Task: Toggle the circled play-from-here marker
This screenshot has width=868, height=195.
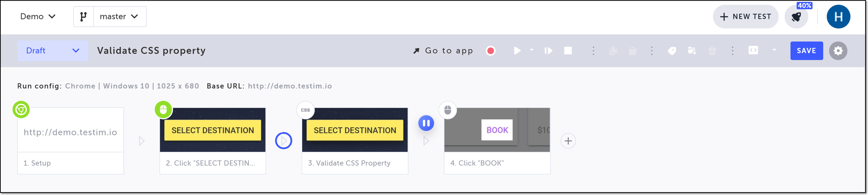Action: click(x=283, y=141)
